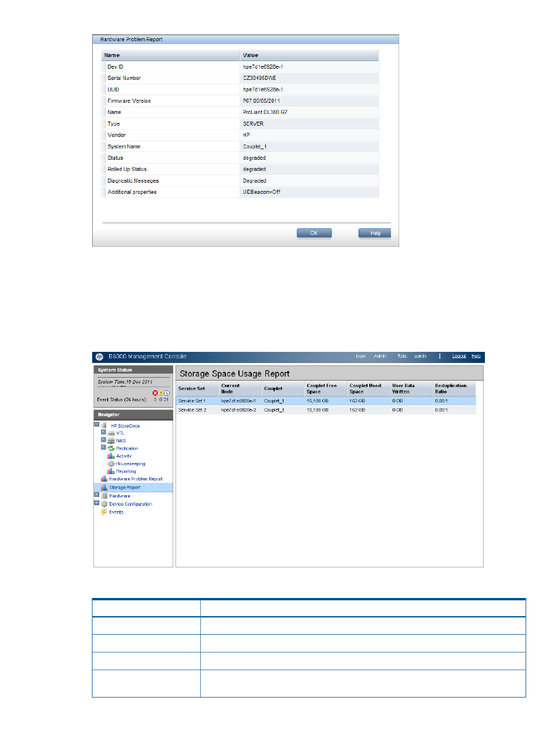
Task: Select the Service Set 2 table row
Action: (326, 410)
